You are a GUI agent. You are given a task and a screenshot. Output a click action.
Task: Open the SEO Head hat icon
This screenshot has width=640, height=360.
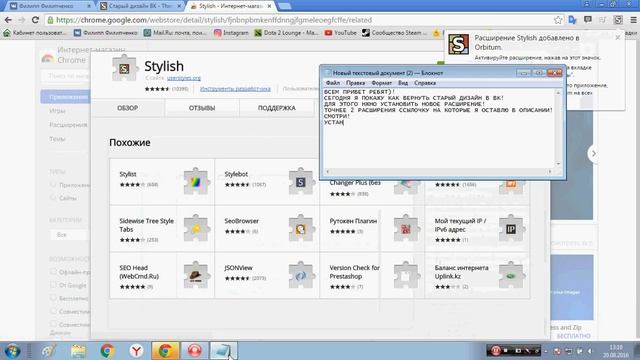pos(197,275)
